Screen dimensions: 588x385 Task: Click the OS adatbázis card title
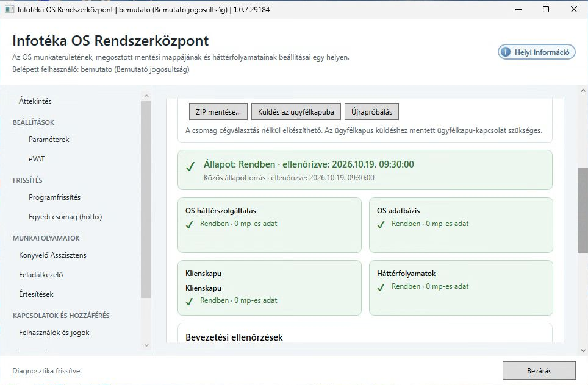(x=398, y=211)
